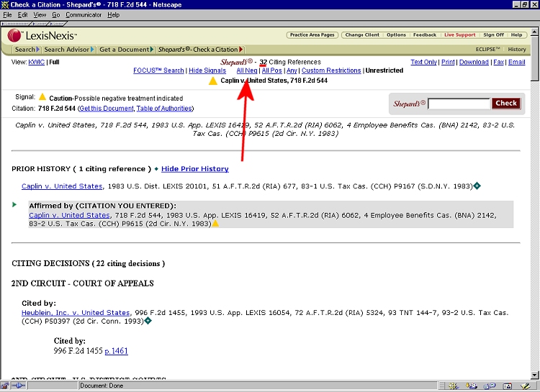
Task: Click the Print link
Action: click(448, 63)
